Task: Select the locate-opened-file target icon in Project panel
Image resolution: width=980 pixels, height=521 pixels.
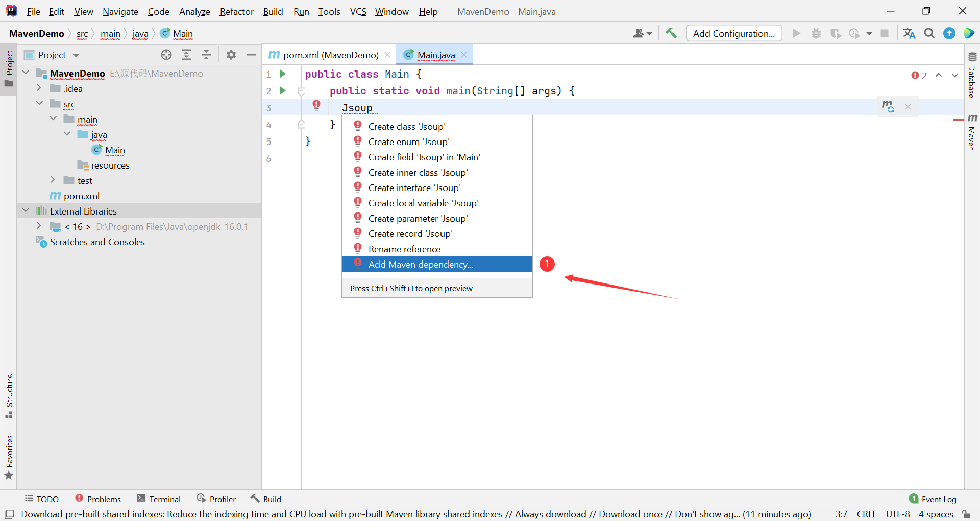Action: [166, 55]
